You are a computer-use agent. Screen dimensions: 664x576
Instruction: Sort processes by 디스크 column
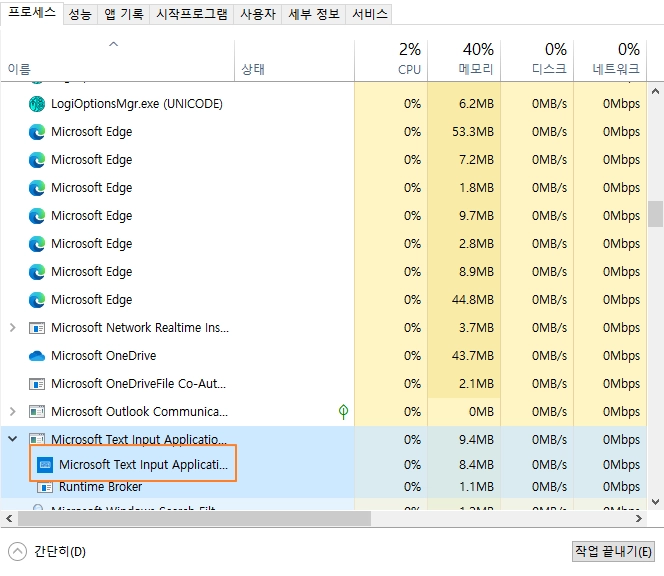click(x=537, y=59)
